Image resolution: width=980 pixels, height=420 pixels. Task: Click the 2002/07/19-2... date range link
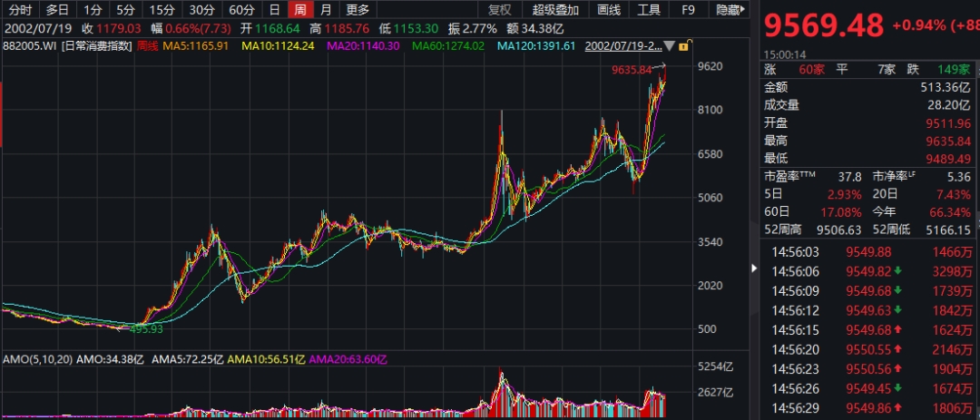[622, 45]
